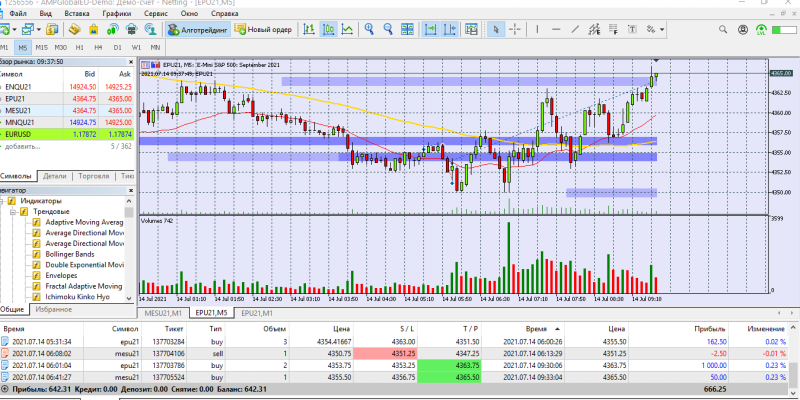Image resolution: width=800 pixels, height=400 pixels.
Task: Select Envelopes indicator
Action: click(61, 276)
